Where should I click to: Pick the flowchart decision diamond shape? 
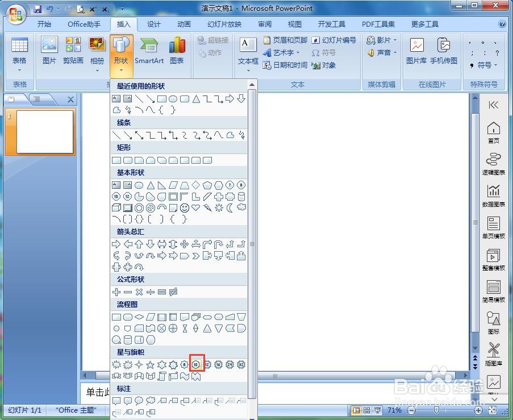(x=139, y=317)
